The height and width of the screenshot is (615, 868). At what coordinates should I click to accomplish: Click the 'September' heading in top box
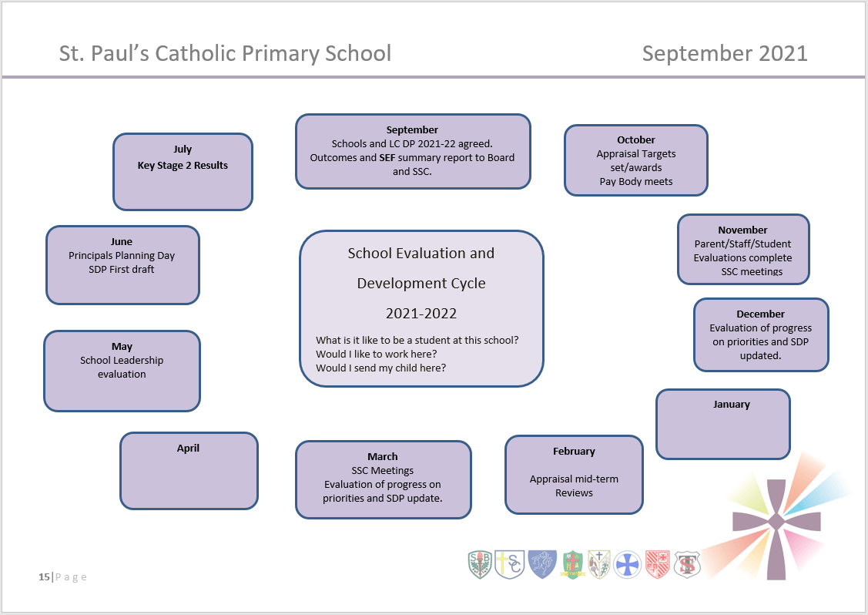coord(412,129)
